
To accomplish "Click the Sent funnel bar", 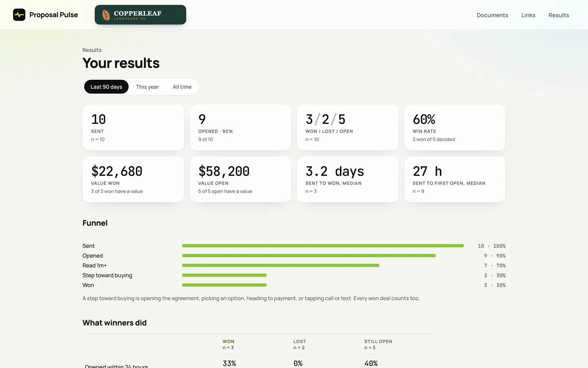I will tap(323, 246).
